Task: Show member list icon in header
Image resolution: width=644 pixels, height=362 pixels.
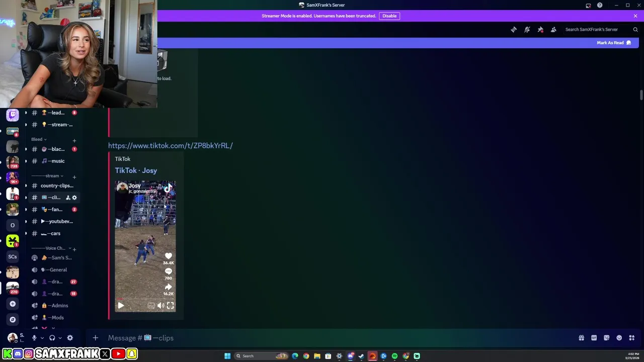Action: (553, 30)
